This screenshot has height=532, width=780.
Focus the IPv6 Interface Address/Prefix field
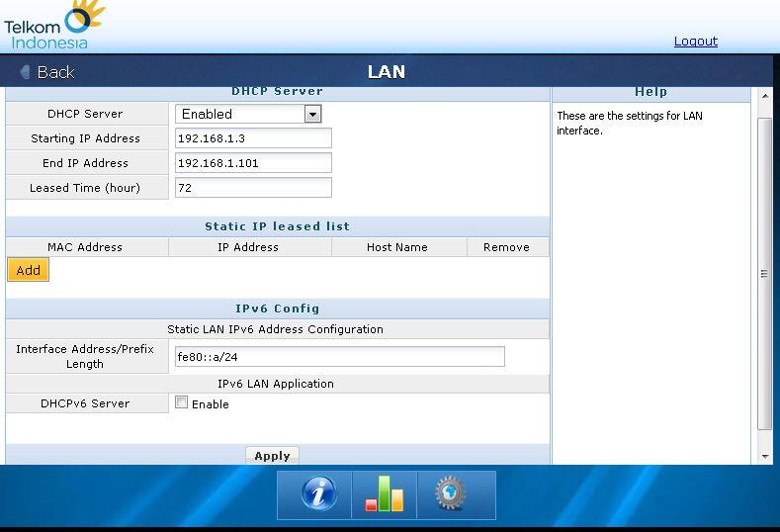[x=340, y=357]
